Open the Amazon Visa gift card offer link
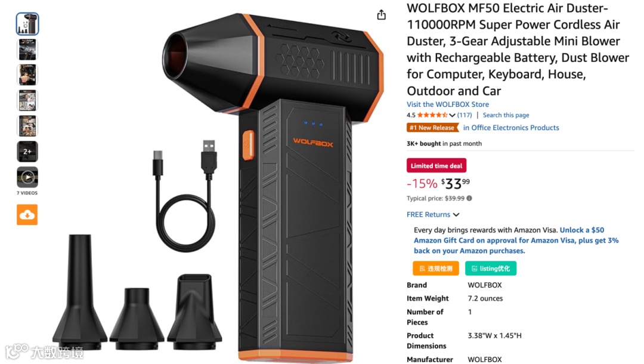 point(516,240)
